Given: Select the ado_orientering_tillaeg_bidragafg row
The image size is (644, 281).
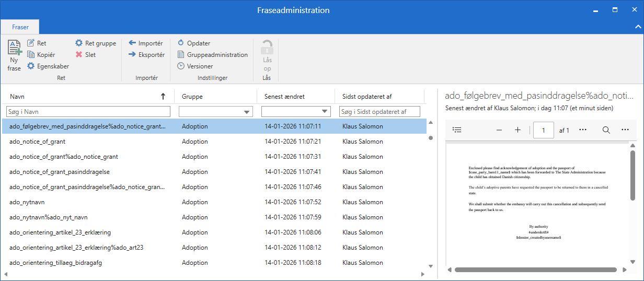Looking at the screenshot, I should click(x=214, y=263).
